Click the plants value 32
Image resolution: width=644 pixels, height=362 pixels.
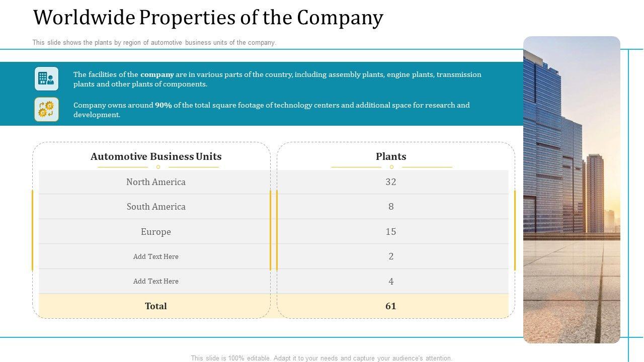(x=391, y=182)
